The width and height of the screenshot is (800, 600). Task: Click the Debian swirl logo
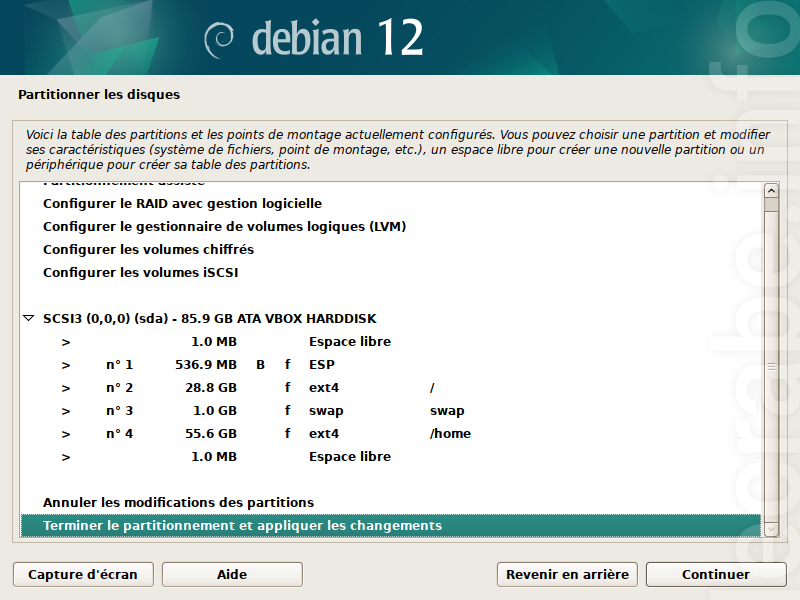click(219, 40)
